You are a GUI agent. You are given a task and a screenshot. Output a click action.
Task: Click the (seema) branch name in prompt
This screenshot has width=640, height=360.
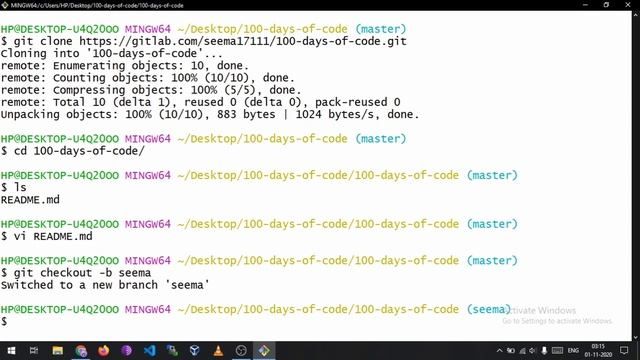pos(489,309)
